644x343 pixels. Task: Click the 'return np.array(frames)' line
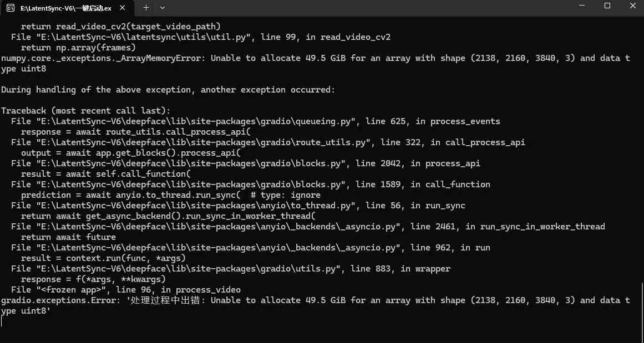pyautogui.click(x=78, y=48)
